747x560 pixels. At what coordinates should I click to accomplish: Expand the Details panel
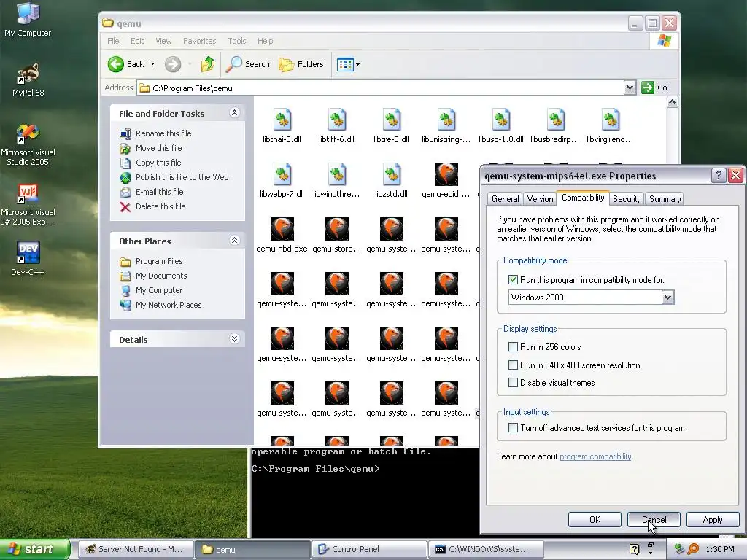point(234,339)
